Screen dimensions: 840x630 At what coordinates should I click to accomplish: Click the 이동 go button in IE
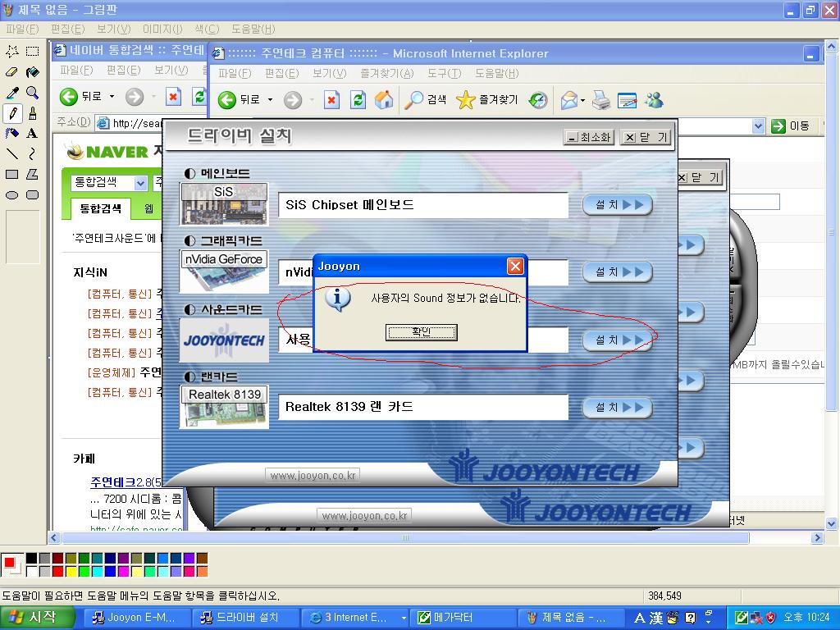click(x=791, y=126)
